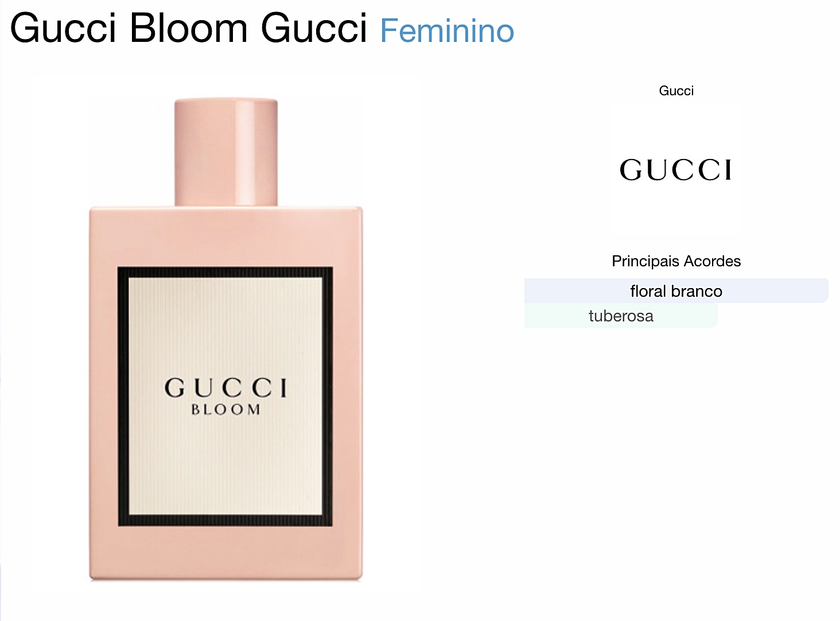This screenshot has width=840, height=621.
Task: Click the bottle's pink shoulder above the label
Action: click(x=225, y=236)
